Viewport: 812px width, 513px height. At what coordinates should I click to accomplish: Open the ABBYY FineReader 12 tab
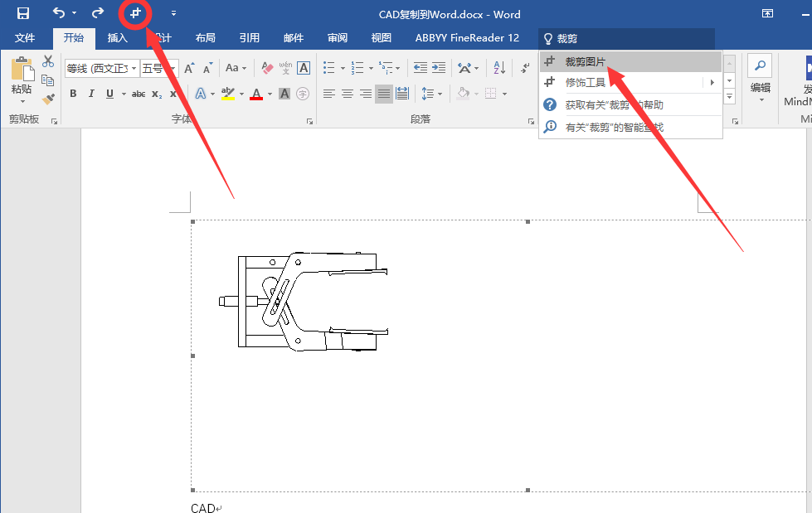pyautogui.click(x=467, y=38)
